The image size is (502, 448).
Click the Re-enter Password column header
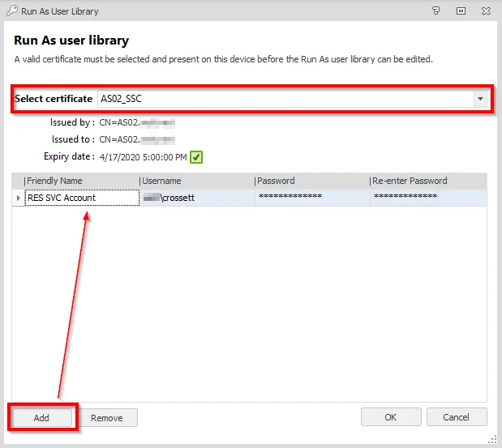[427, 181]
